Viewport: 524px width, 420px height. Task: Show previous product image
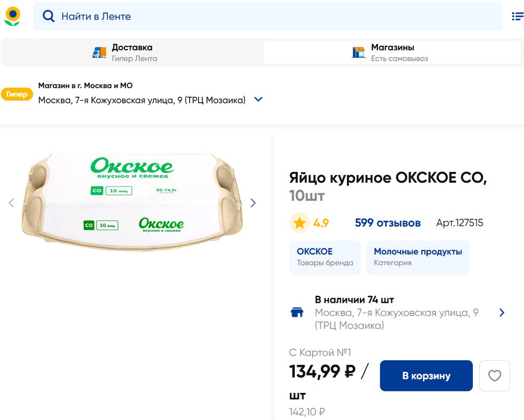[x=11, y=203]
